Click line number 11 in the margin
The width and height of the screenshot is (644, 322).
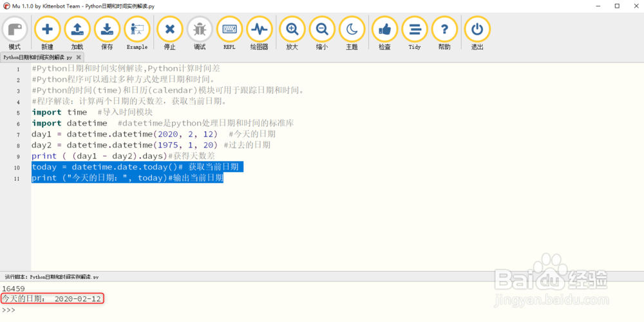[x=17, y=178]
